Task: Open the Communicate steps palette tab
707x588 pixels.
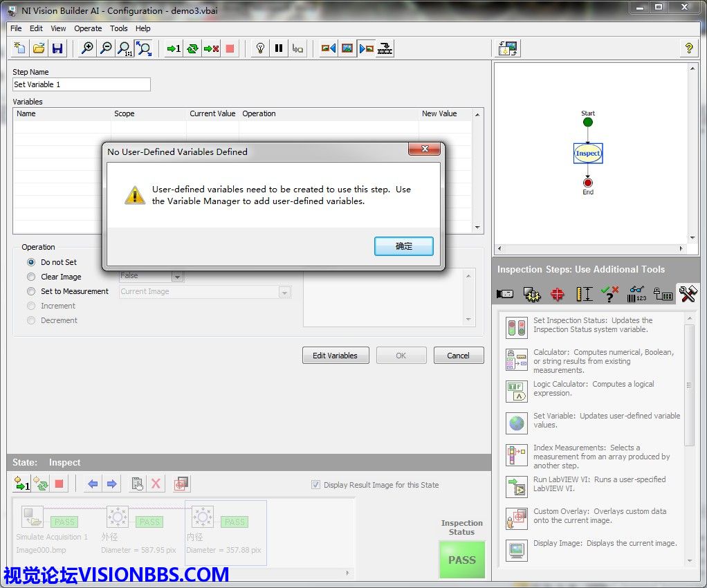Action: coord(663,294)
